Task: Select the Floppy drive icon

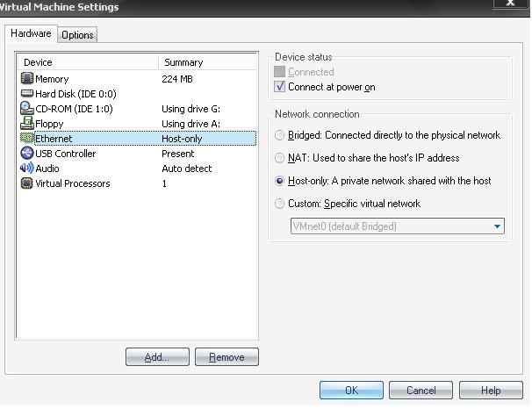Action: (x=26, y=124)
